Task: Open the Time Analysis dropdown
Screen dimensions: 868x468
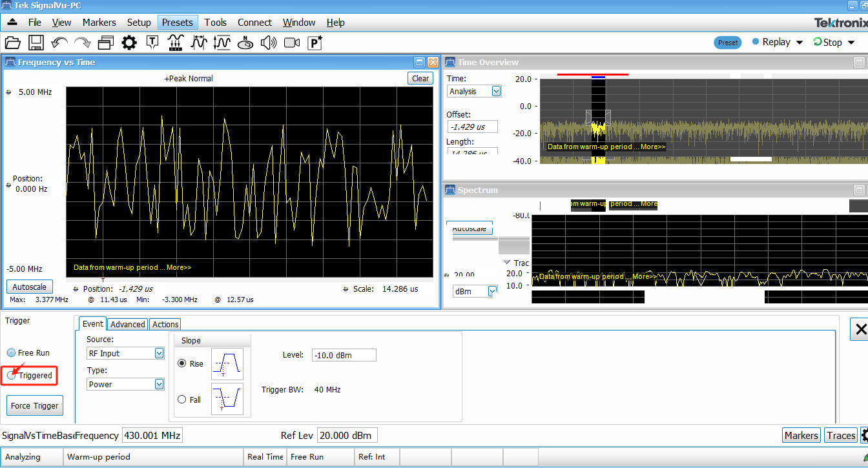Action: coord(497,91)
